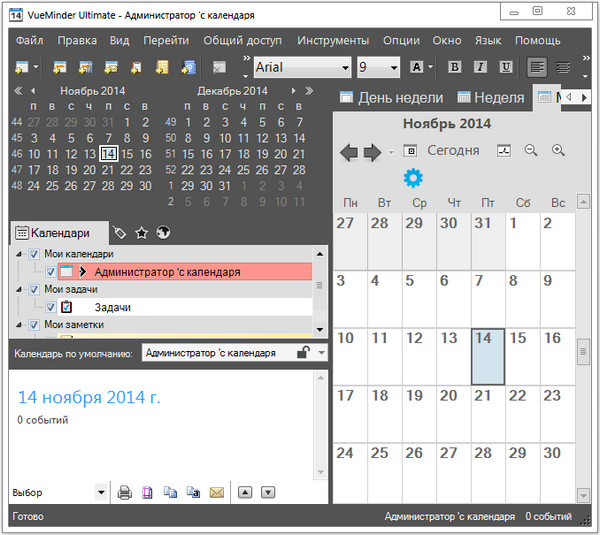Click the printer icon in details pane

pyautogui.click(x=124, y=493)
